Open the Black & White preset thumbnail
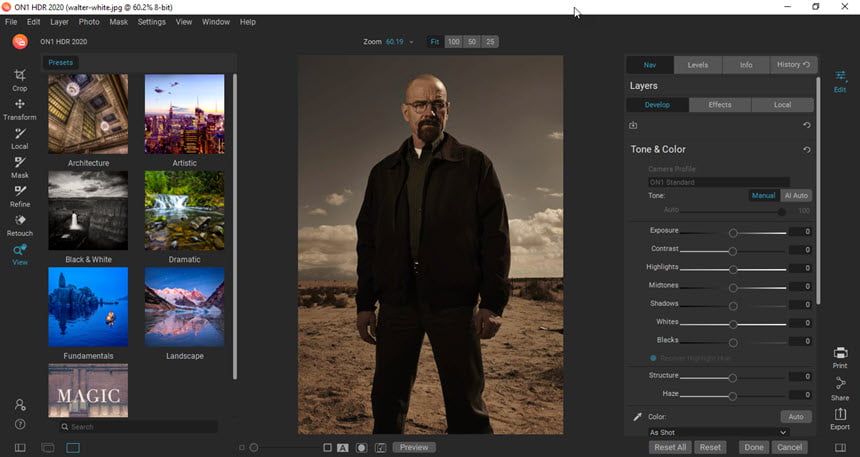 (x=88, y=210)
